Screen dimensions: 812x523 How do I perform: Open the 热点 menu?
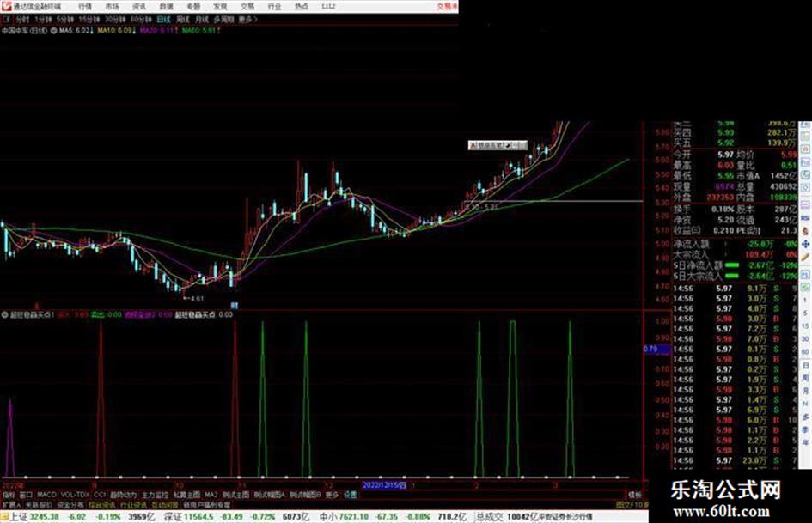[302, 6]
